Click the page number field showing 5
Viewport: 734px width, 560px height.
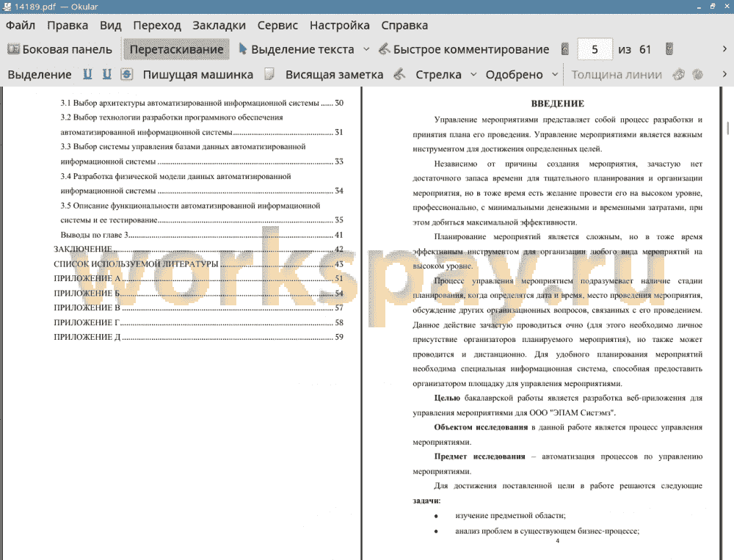point(595,49)
